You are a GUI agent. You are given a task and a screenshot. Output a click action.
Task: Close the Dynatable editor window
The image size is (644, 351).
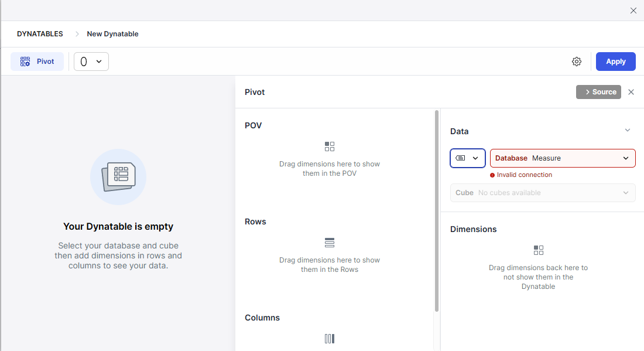click(633, 11)
